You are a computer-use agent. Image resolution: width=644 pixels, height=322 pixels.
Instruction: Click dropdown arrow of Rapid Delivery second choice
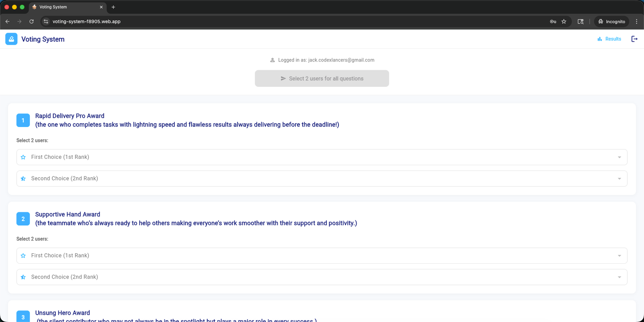click(619, 178)
